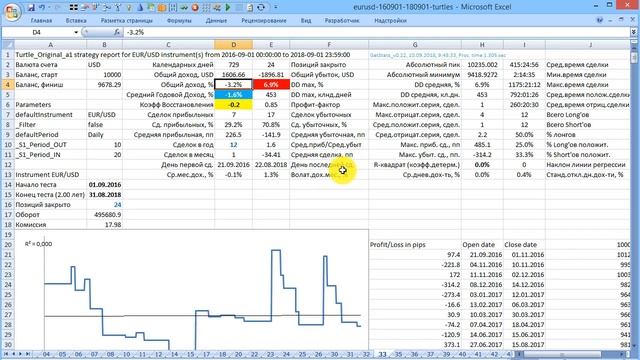Open the Надстройки ribbon tab
The height and width of the screenshot is (360, 640).
[390, 20]
